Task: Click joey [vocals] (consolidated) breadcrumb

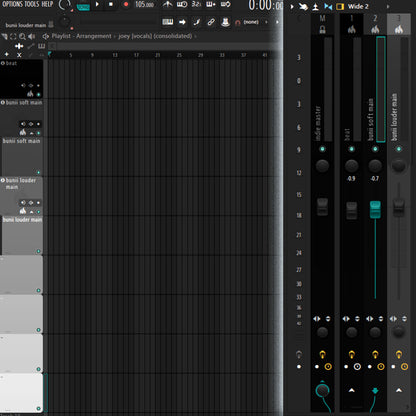Action: click(x=155, y=36)
